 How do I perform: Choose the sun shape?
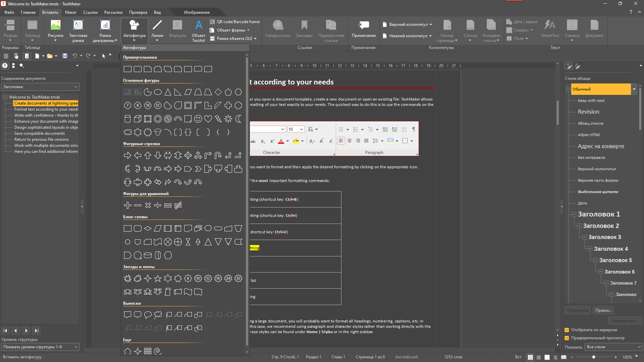228,119
